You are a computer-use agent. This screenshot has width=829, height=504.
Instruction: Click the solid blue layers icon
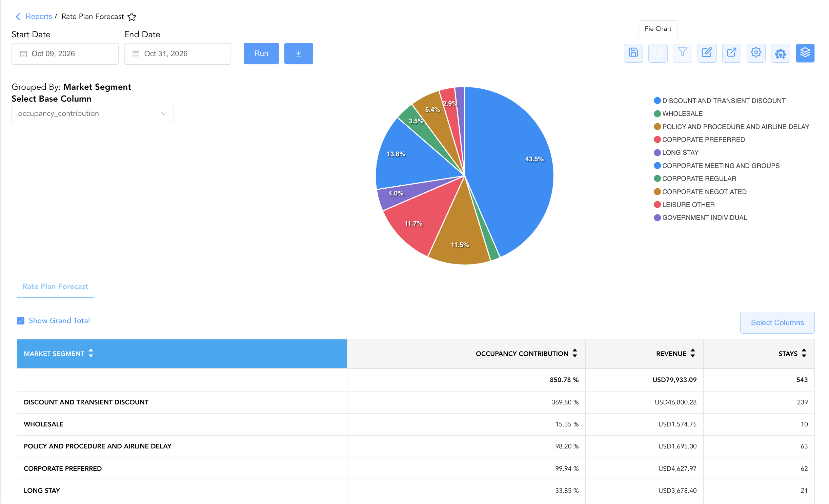805,53
